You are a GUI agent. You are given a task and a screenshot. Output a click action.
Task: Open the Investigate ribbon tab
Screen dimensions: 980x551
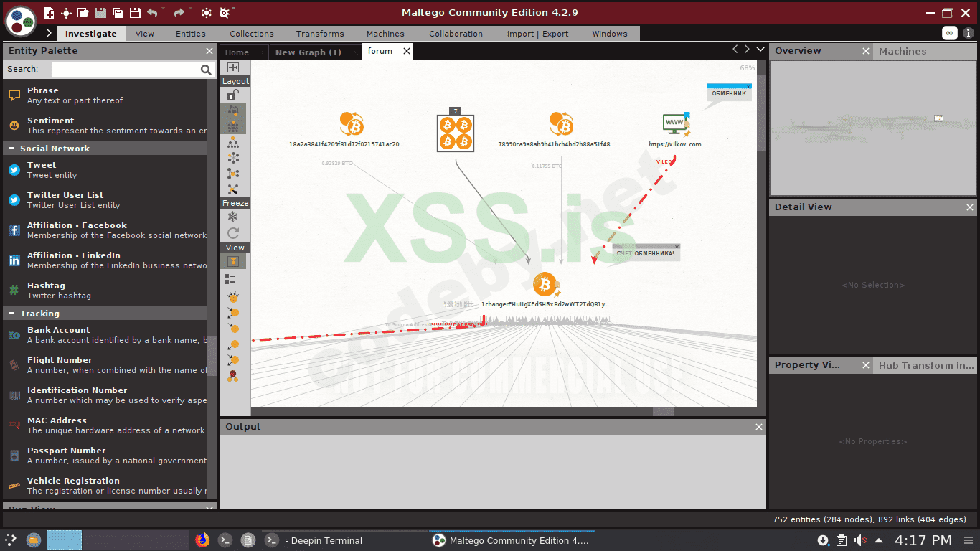point(90,34)
